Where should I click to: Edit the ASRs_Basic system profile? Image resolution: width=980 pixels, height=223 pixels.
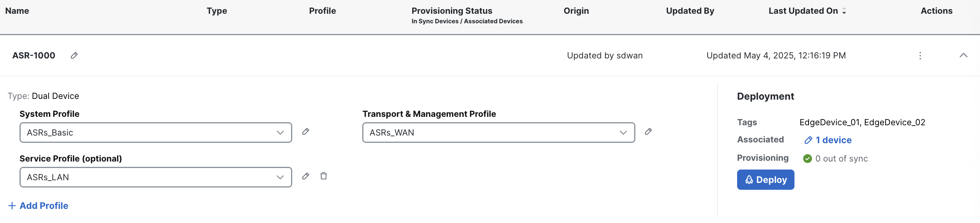pos(306,132)
